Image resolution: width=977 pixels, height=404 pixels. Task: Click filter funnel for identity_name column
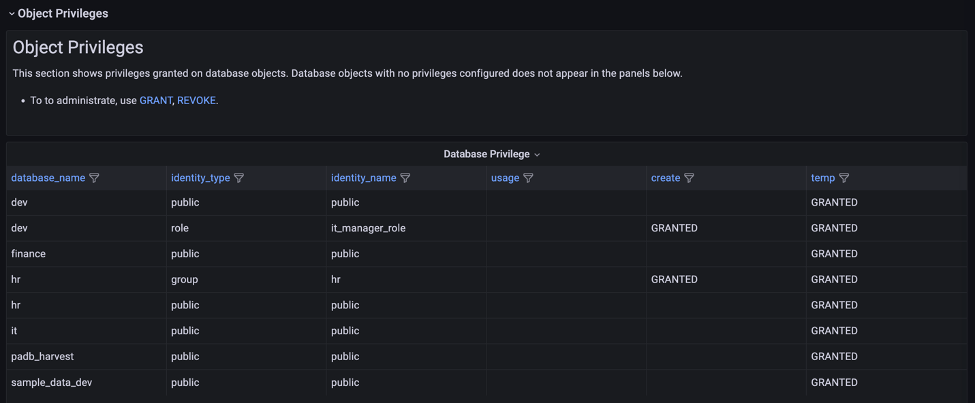pyautogui.click(x=405, y=178)
